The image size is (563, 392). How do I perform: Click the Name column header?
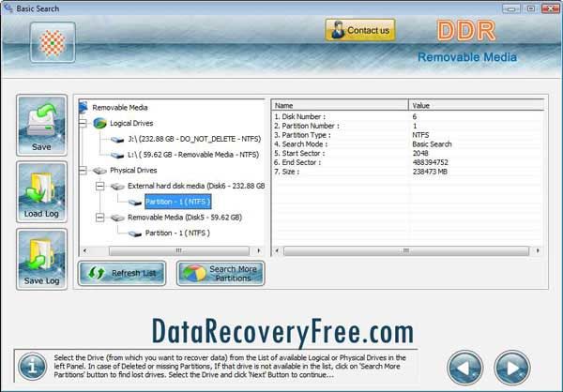tap(340, 105)
